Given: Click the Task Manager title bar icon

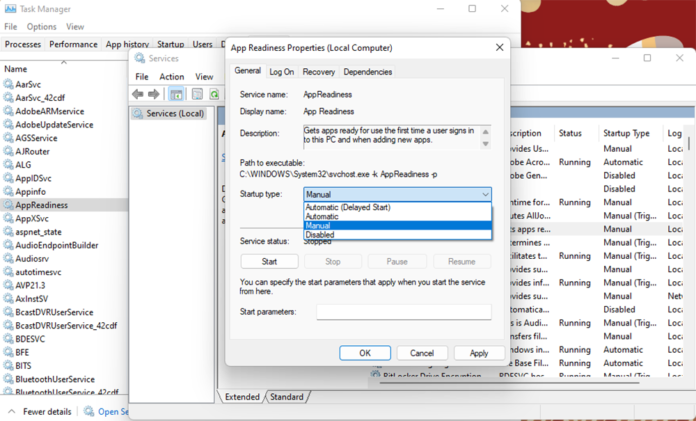Looking at the screenshot, I should (10, 9).
